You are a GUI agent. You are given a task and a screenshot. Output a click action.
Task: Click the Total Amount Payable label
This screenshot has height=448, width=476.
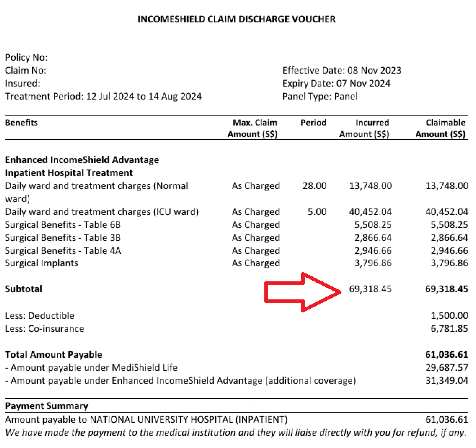tap(54, 354)
